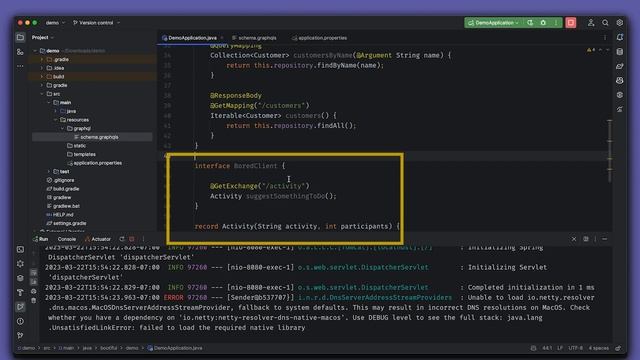640x360 pixels.
Task: Open the 4 spaces indent selector
Action: pyautogui.click(x=598, y=348)
